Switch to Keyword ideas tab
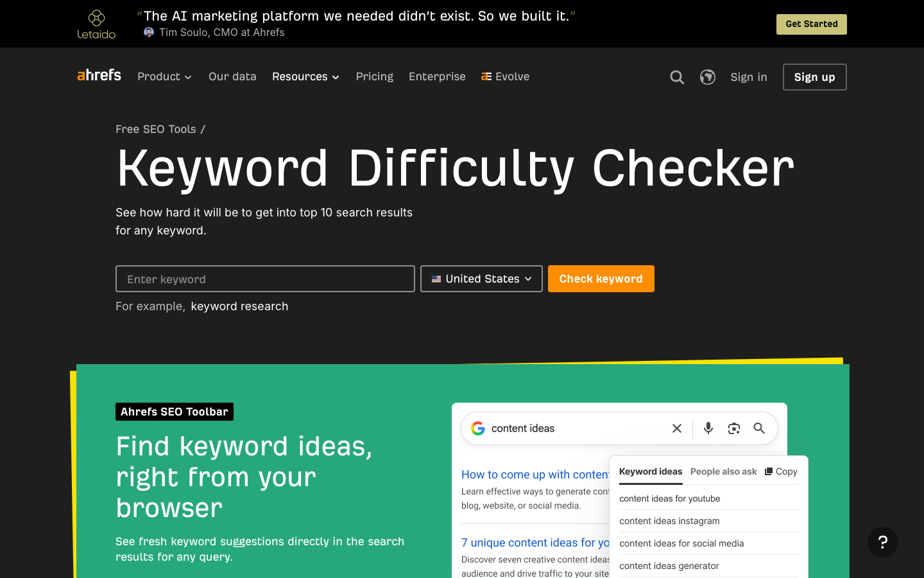 [651, 471]
